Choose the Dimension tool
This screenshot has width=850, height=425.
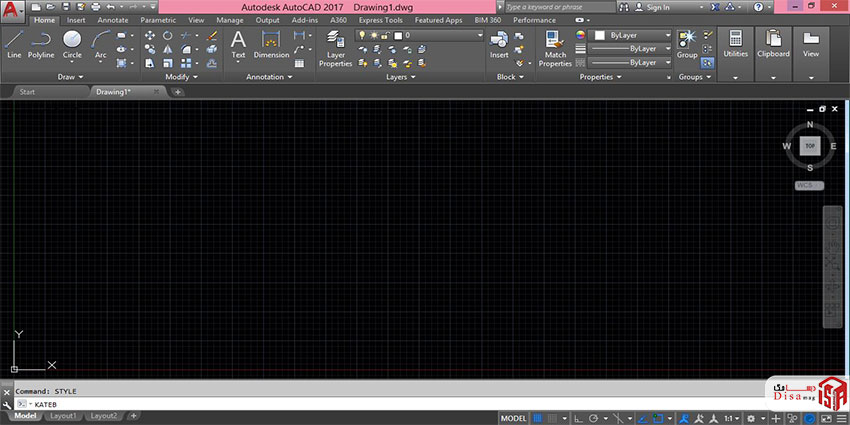click(x=271, y=42)
